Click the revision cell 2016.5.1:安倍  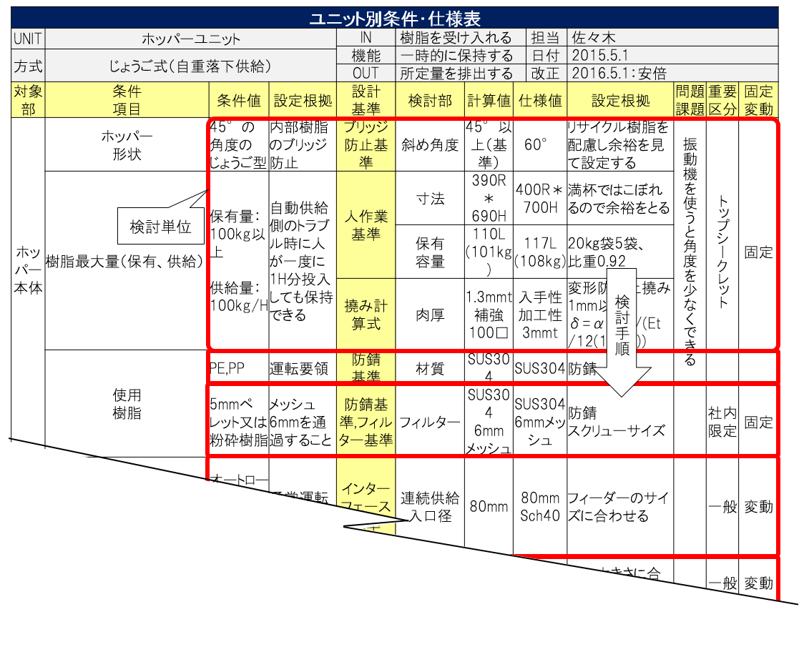671,73
